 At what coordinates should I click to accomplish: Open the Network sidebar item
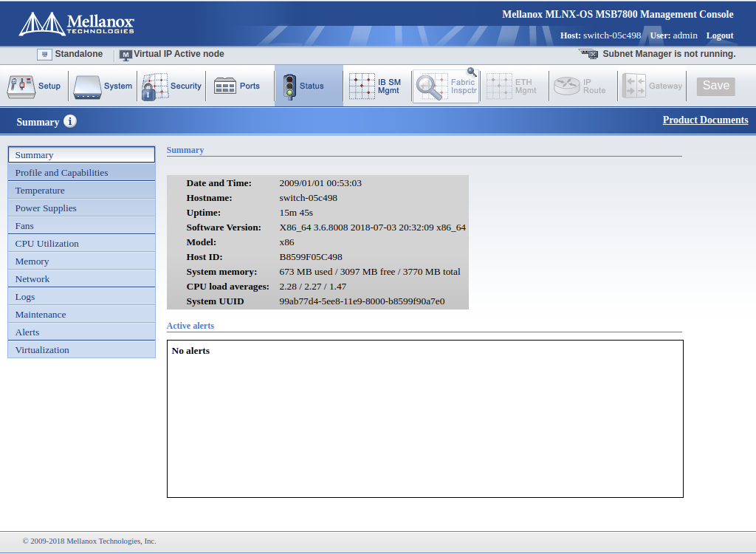click(x=81, y=279)
